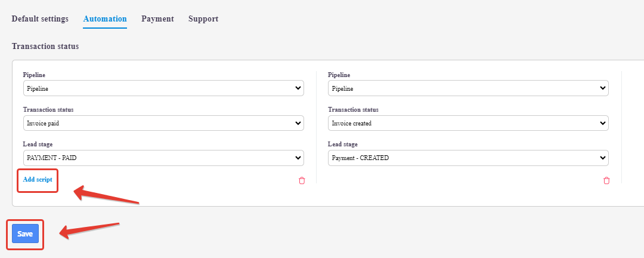The image size is (644, 258).
Task: Go to the Support tab
Action: click(x=203, y=19)
